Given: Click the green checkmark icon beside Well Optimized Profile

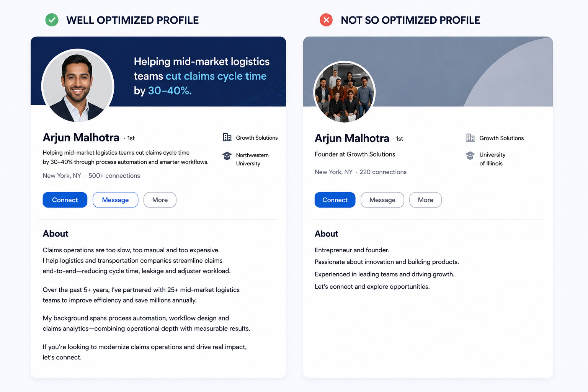Looking at the screenshot, I should pos(52,20).
